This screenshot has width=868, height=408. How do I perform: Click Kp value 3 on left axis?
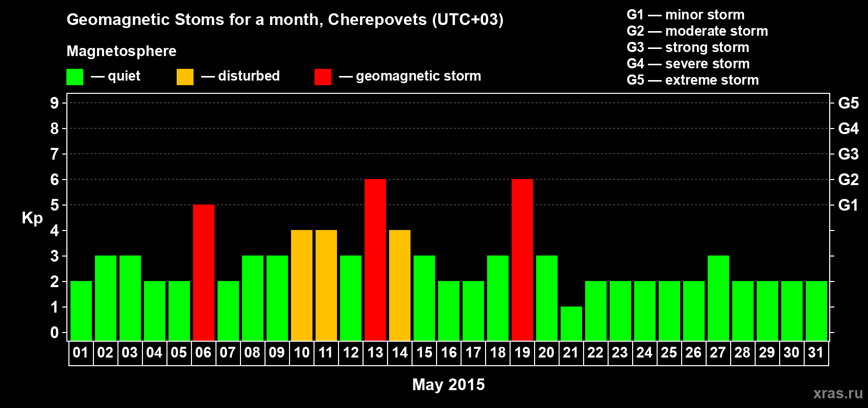pyautogui.click(x=55, y=256)
